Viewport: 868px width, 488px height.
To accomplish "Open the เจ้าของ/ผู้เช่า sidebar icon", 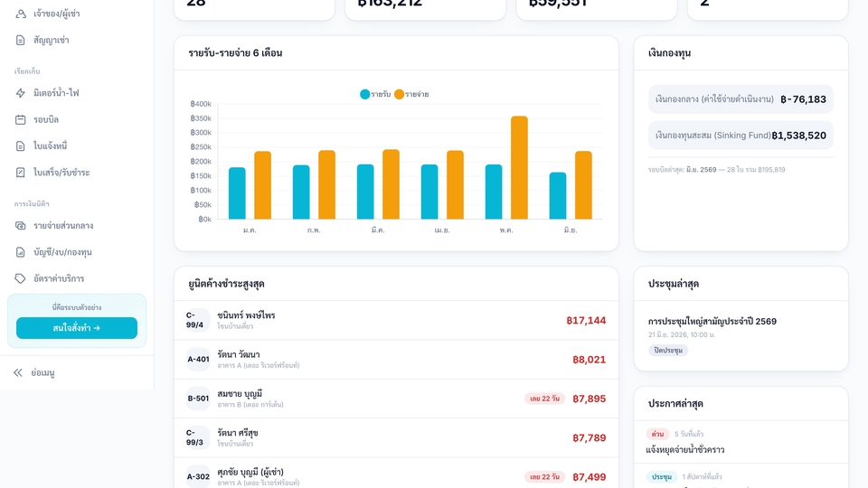I will point(21,14).
